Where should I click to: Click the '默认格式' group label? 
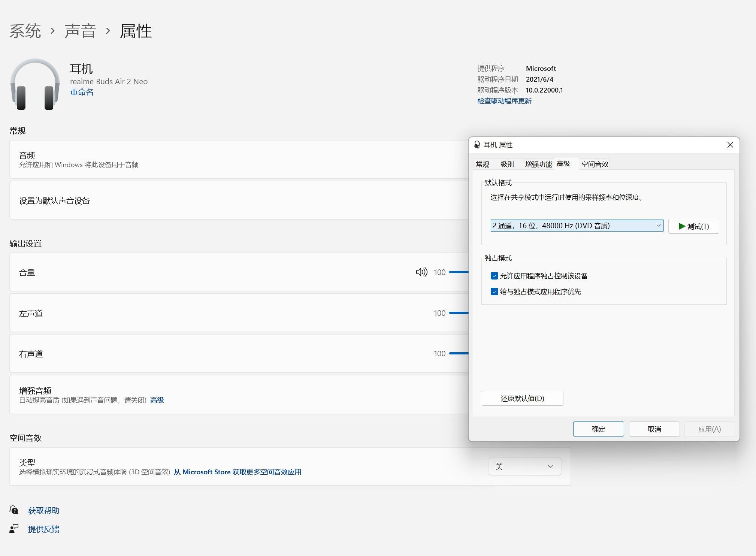(x=498, y=183)
